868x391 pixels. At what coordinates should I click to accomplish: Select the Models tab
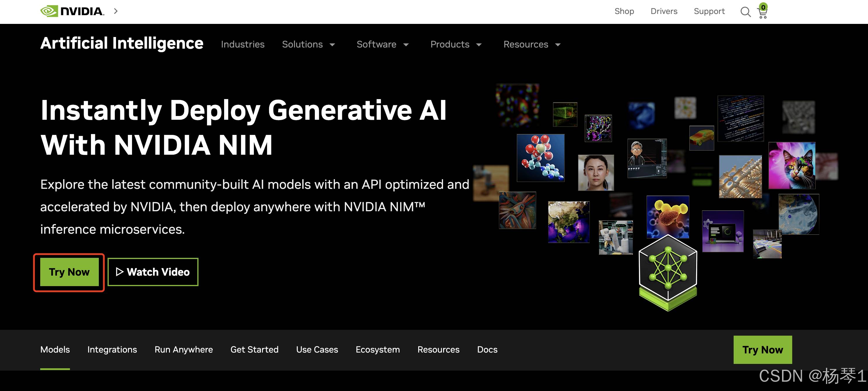pyautogui.click(x=55, y=350)
